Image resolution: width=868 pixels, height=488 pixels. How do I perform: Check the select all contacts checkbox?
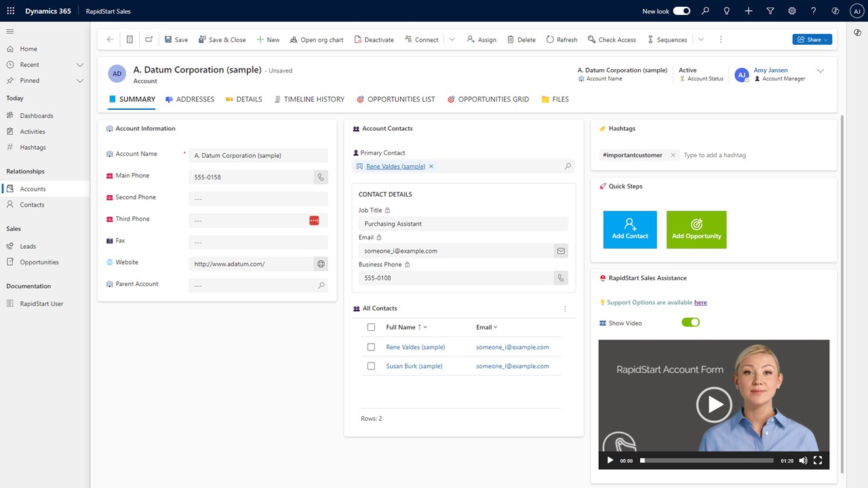pyautogui.click(x=371, y=327)
